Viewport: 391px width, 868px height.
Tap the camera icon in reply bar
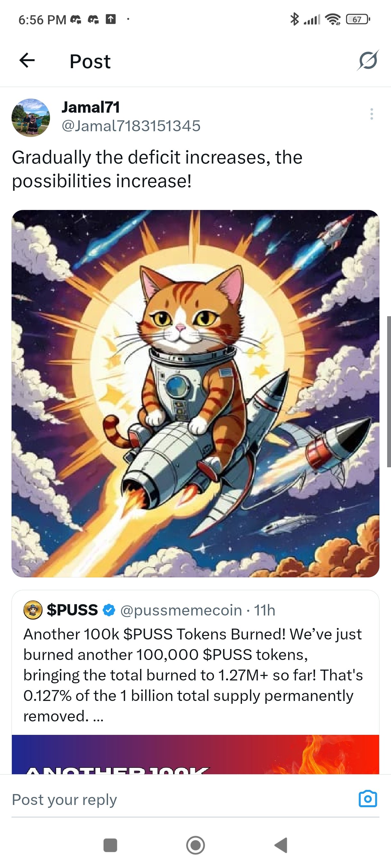click(368, 798)
